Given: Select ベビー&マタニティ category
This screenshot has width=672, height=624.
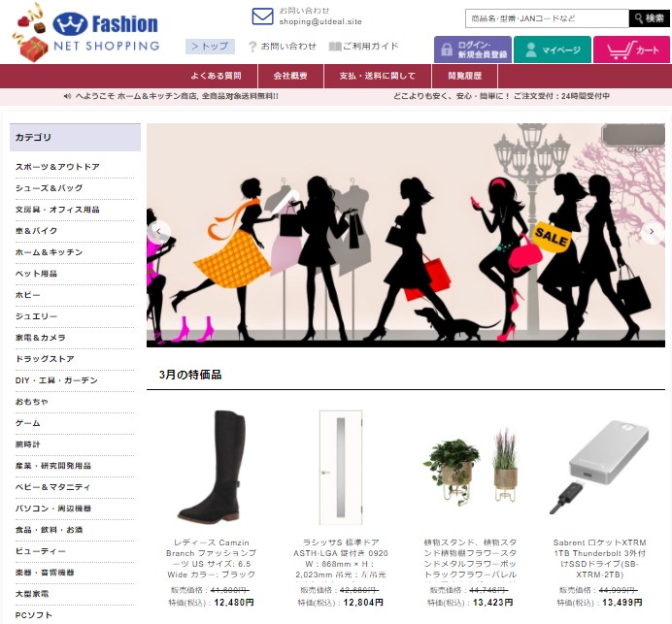Looking at the screenshot, I should [53, 487].
